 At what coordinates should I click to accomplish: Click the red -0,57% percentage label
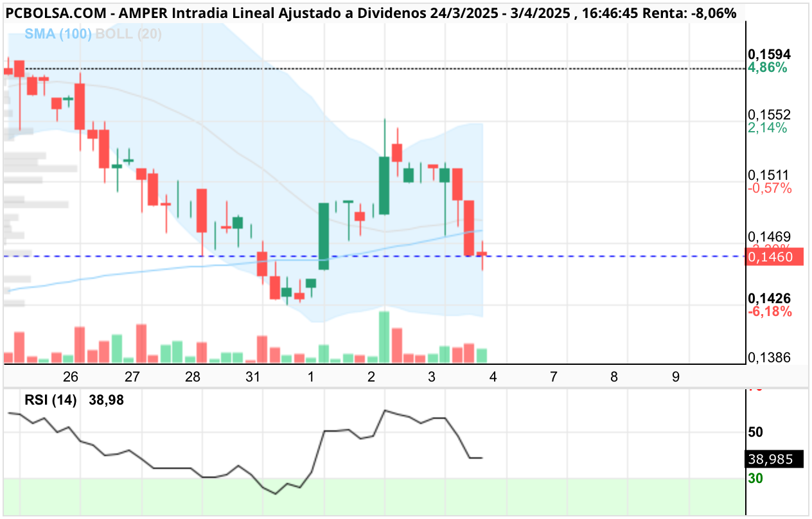[x=770, y=188]
